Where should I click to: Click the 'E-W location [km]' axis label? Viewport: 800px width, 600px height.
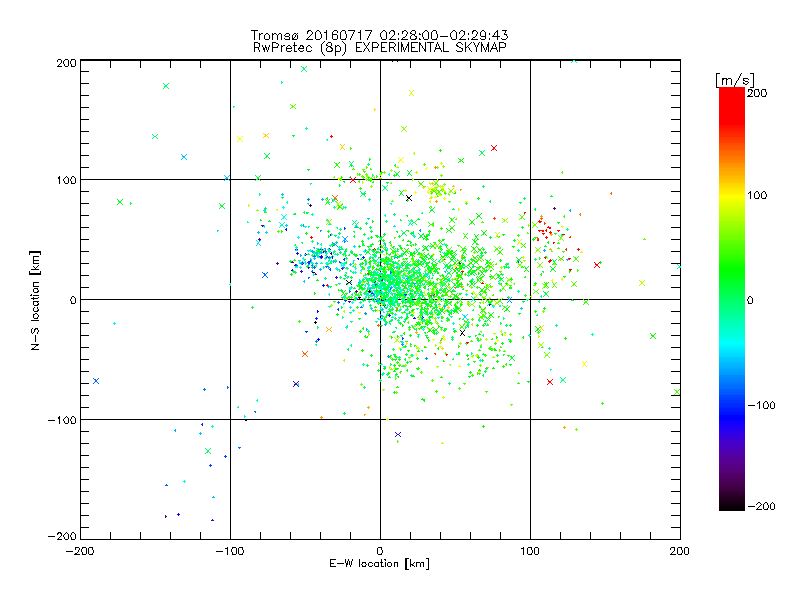point(379,563)
